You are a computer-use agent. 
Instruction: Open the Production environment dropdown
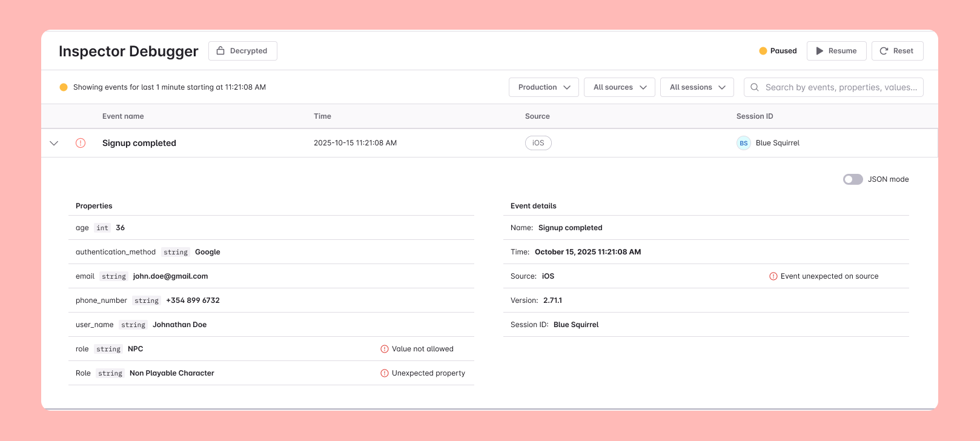click(544, 87)
